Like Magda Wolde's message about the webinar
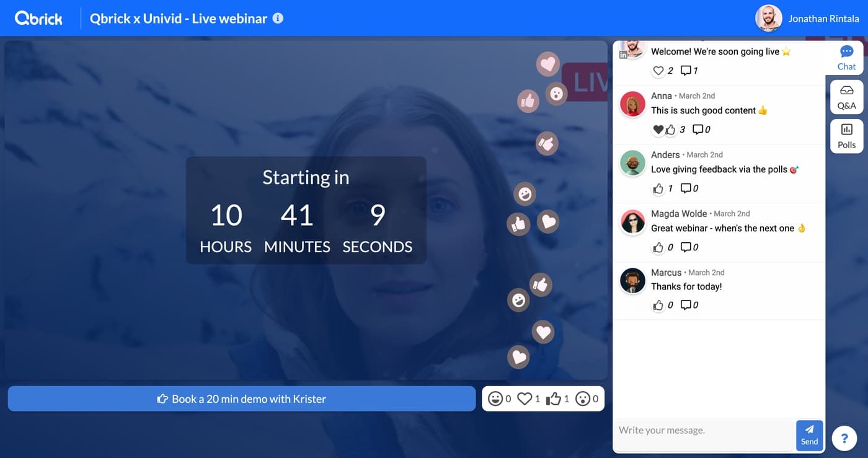The width and height of the screenshot is (868, 458). point(658,247)
